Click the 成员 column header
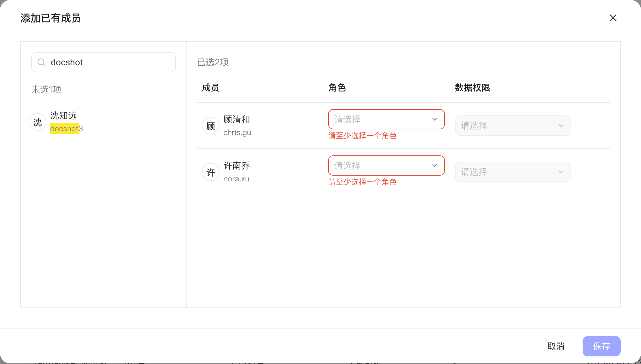 click(x=210, y=88)
